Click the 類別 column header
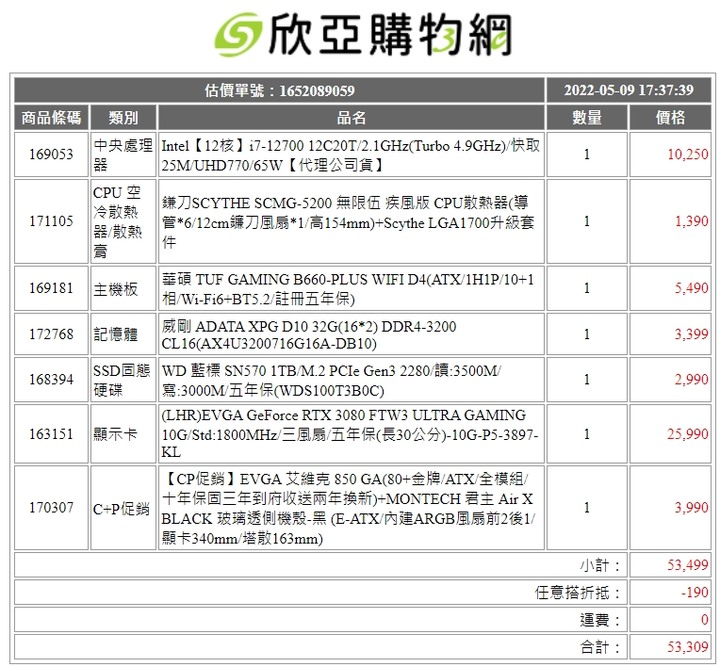Viewport: 720px width, 667px height. click(x=123, y=118)
